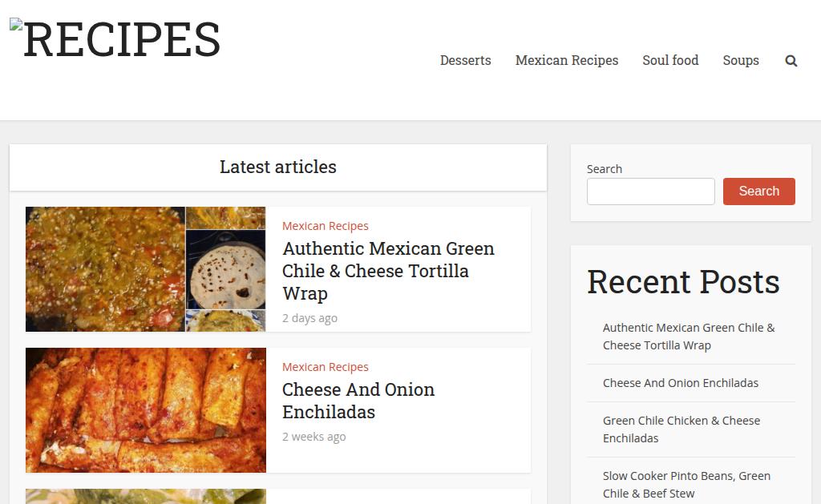Open recent post Slow Cooker Pinto Beans stew
Viewport: 821px width, 504px height.
[x=686, y=485]
